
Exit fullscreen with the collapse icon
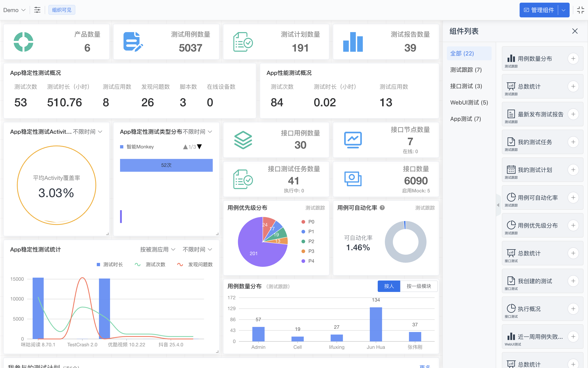[580, 10]
